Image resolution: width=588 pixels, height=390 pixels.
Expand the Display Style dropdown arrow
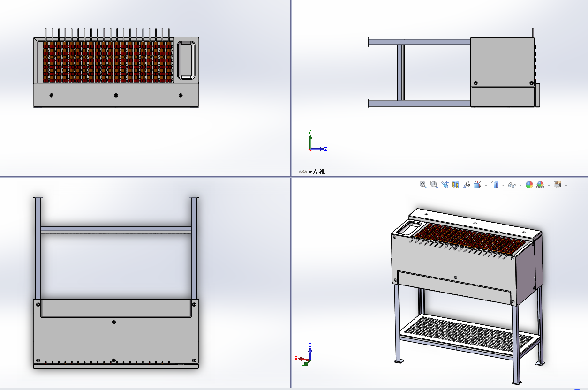tap(503, 185)
